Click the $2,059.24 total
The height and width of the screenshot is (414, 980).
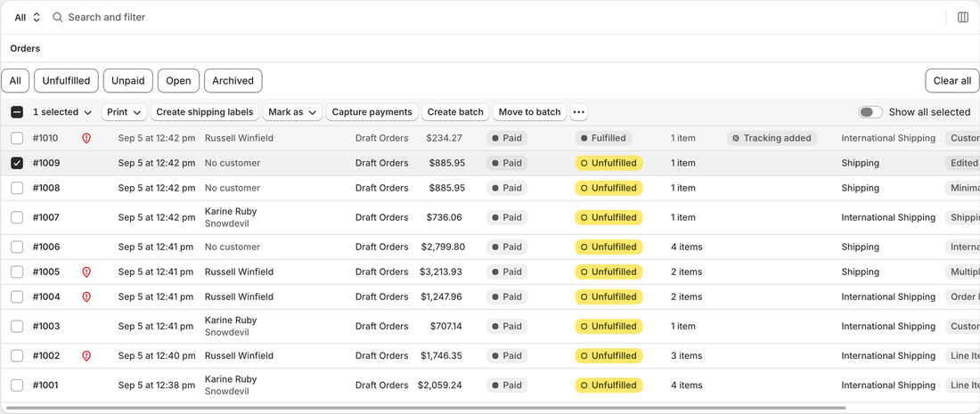[x=440, y=386]
